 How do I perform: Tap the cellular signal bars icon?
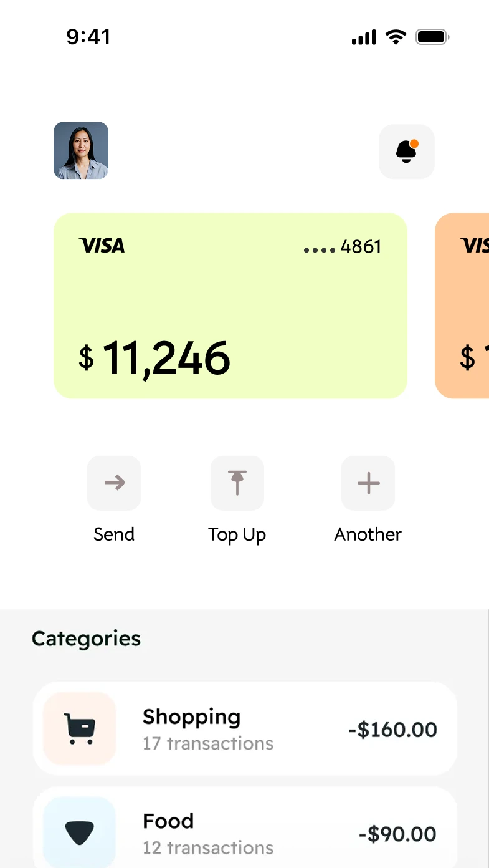tap(364, 38)
